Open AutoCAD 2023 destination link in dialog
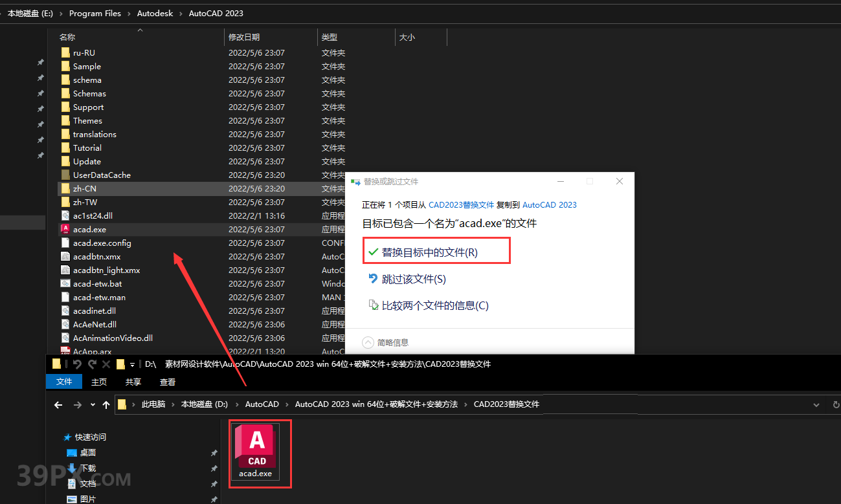The width and height of the screenshot is (841, 504). tap(550, 204)
